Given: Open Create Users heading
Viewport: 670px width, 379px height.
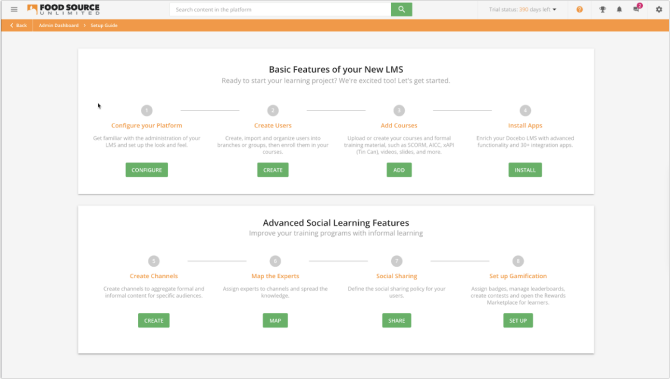Looking at the screenshot, I should (x=273, y=126).
